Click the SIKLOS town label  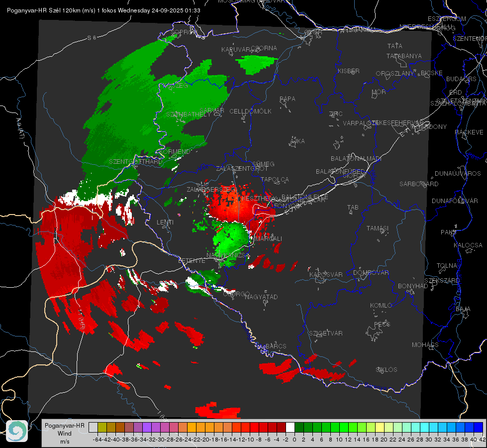point(387,370)
